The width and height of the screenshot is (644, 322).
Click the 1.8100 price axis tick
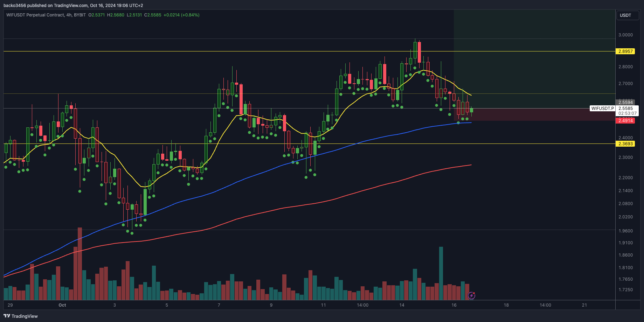coord(625,268)
